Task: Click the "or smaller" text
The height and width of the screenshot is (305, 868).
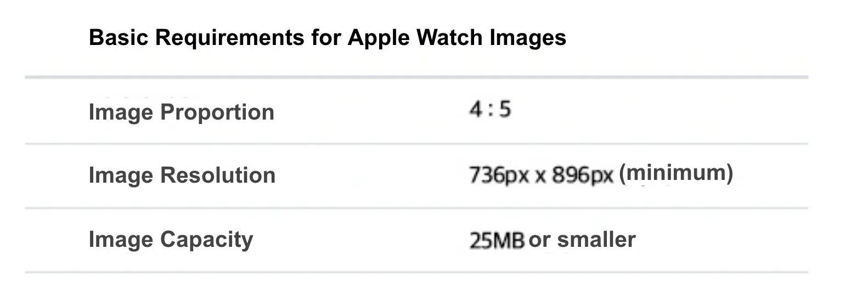Action: click(582, 240)
